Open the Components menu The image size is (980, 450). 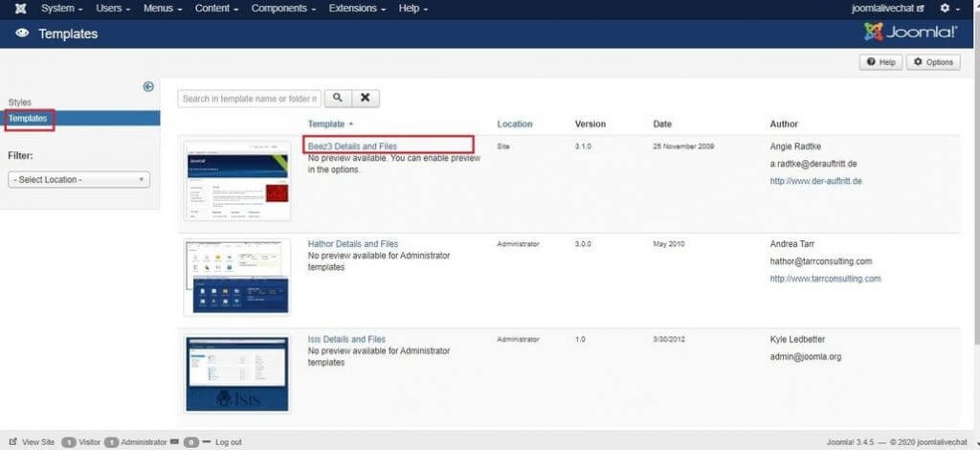(283, 9)
